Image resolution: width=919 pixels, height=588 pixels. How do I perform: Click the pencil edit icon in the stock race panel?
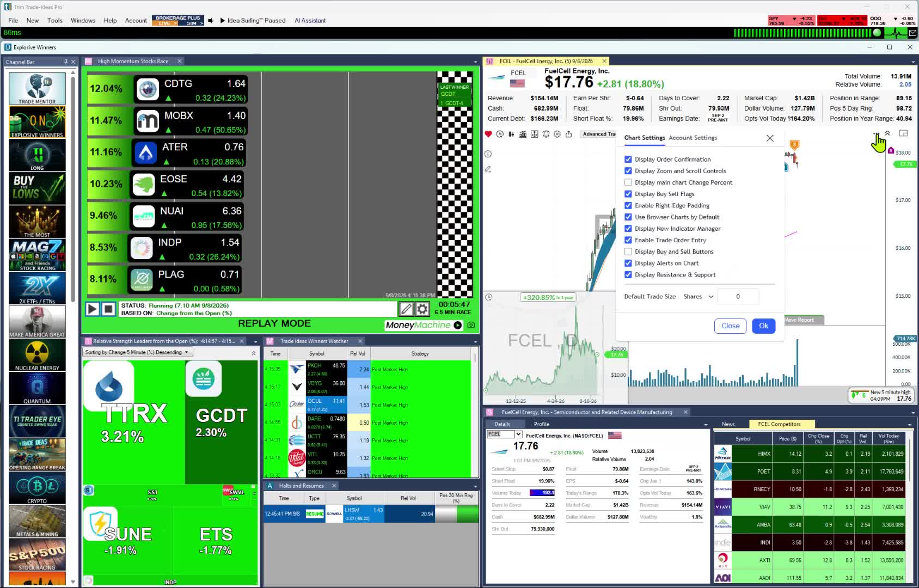click(406, 309)
